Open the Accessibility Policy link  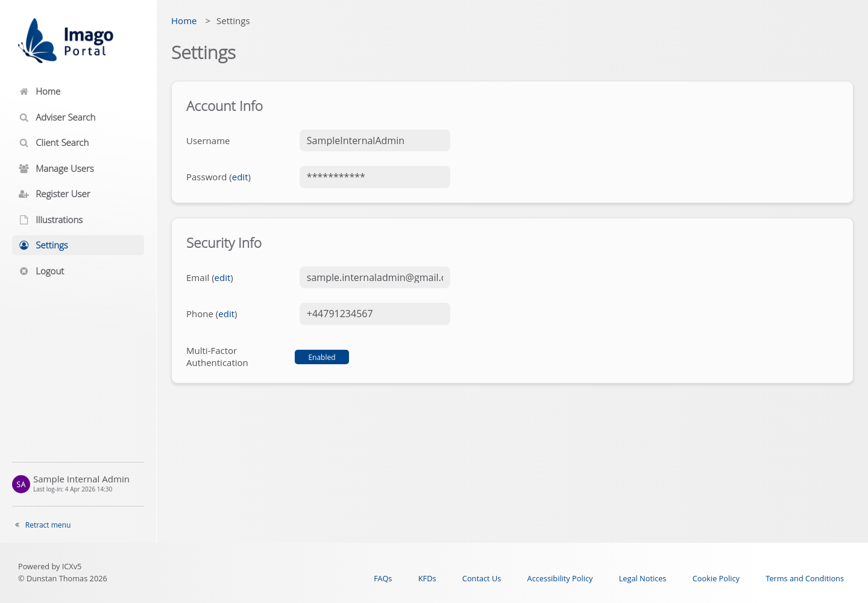pos(560,578)
